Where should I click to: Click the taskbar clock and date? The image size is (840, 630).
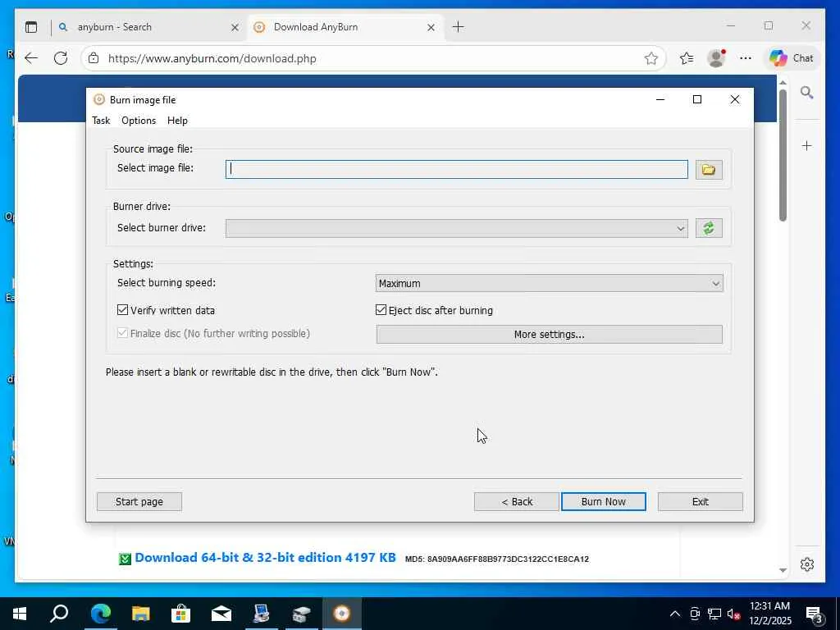pyautogui.click(x=769, y=614)
